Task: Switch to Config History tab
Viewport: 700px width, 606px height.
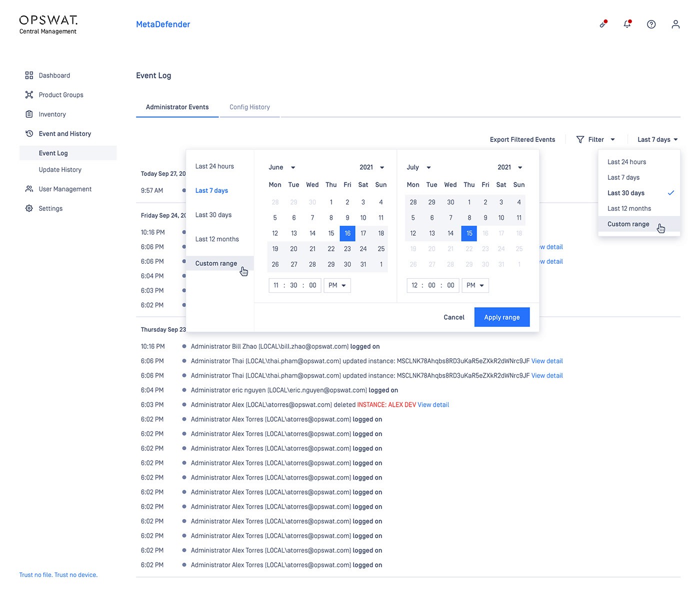Action: pos(249,107)
